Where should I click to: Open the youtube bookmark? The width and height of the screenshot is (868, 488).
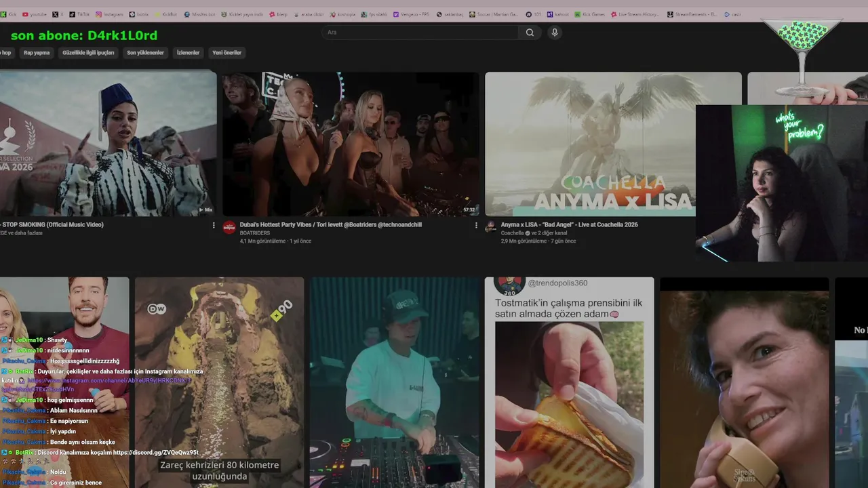[x=35, y=14]
